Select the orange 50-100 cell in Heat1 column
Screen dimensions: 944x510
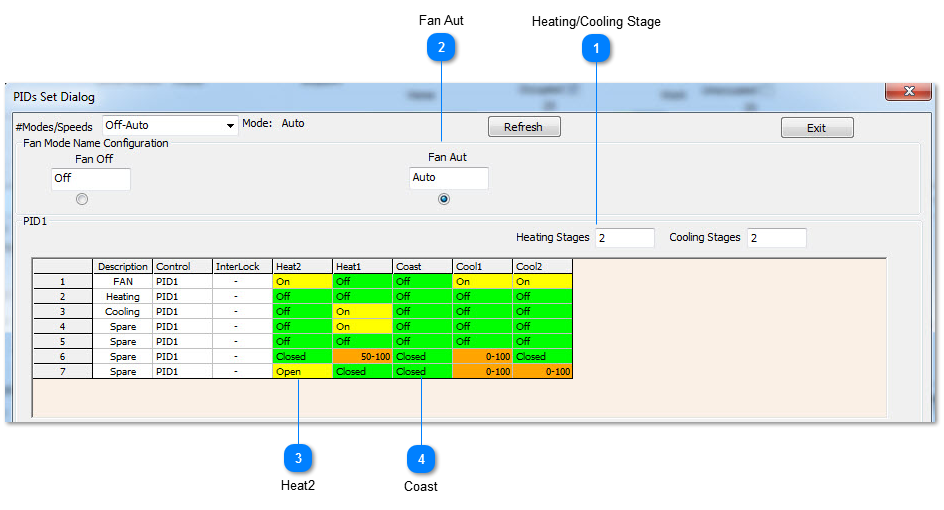point(362,356)
